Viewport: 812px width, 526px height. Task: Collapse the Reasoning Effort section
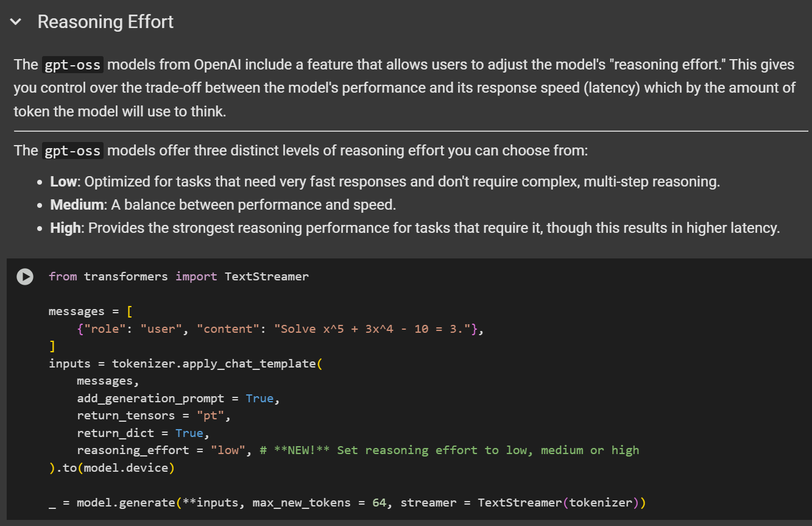pos(16,23)
